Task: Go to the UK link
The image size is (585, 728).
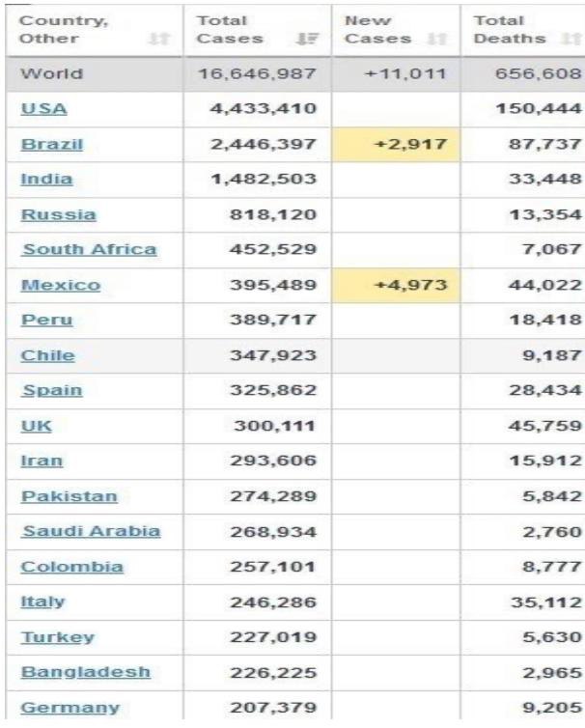Action: click(x=37, y=426)
